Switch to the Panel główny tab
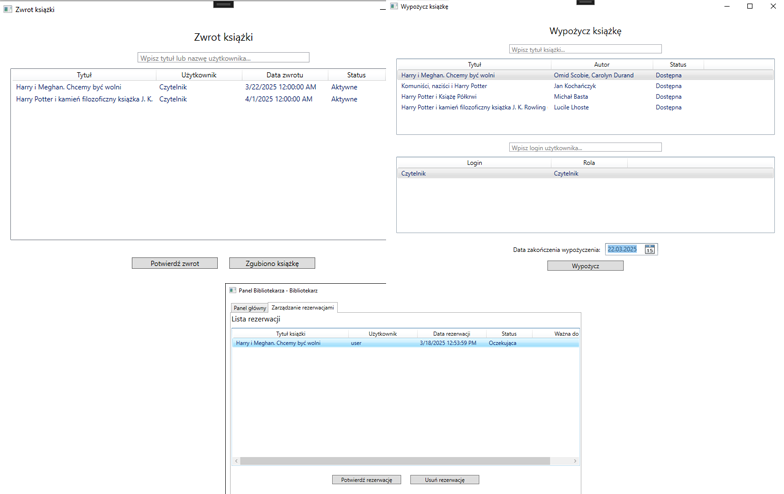The image size is (784, 494). coord(250,308)
